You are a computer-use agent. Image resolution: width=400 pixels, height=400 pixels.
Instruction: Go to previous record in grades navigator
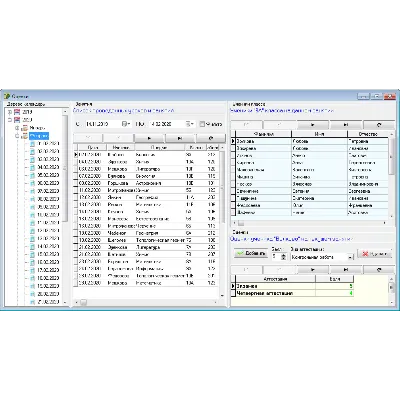click(280, 269)
